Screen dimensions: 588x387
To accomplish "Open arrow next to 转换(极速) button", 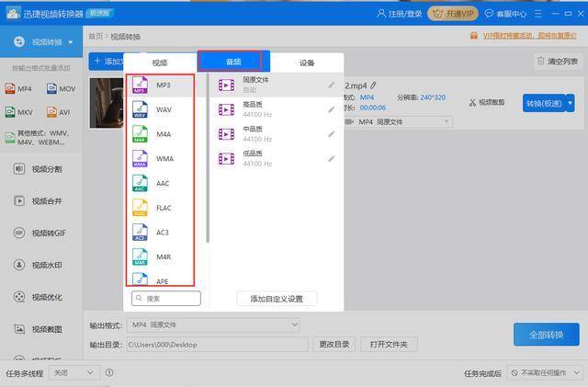I will click(x=570, y=103).
